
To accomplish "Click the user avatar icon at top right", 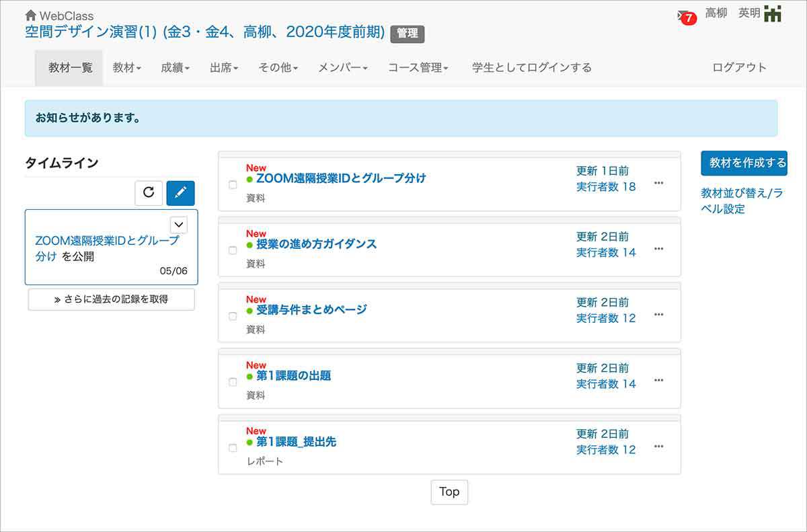I will click(x=773, y=13).
